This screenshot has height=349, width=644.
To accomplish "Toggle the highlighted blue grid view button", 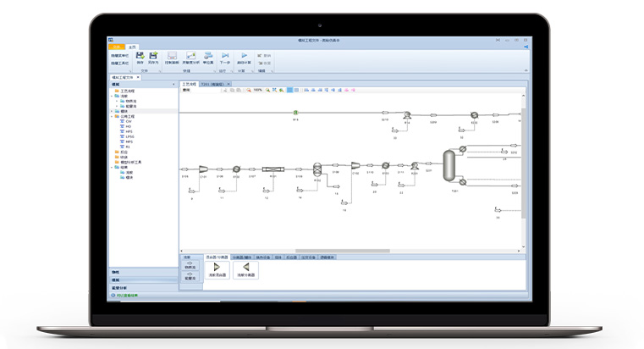I will (289, 90).
